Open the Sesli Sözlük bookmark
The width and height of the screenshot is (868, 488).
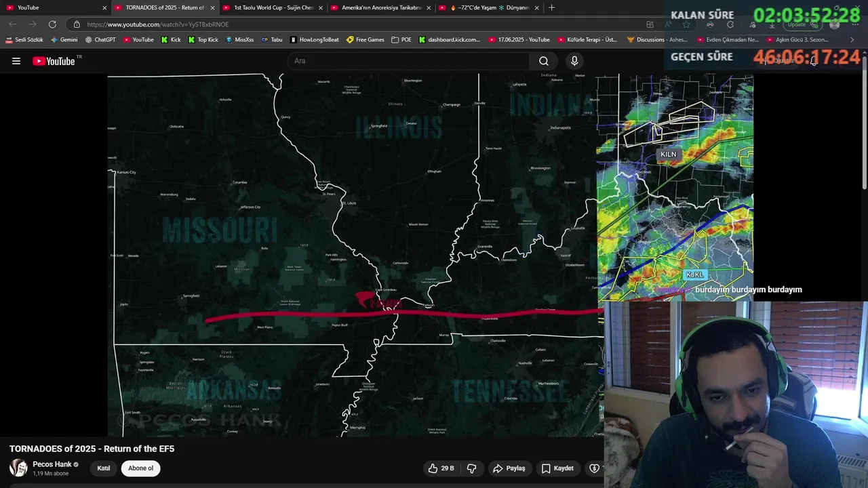tap(24, 40)
